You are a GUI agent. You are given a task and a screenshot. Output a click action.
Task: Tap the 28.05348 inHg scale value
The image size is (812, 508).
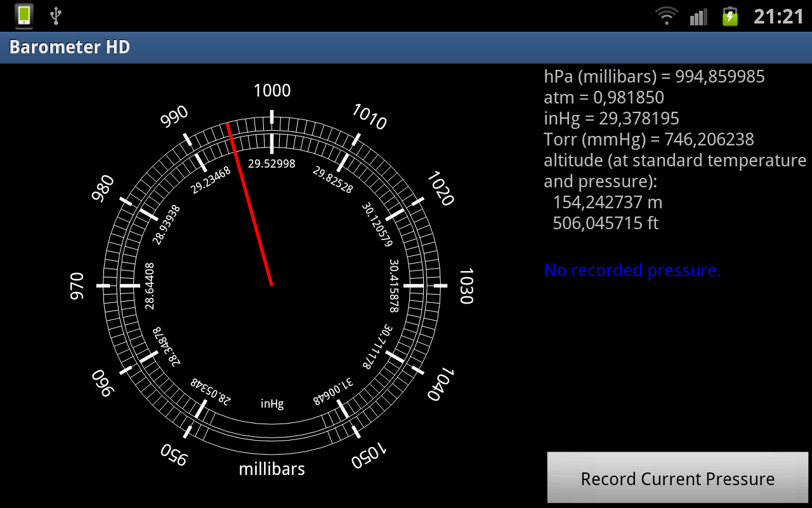tap(211, 392)
